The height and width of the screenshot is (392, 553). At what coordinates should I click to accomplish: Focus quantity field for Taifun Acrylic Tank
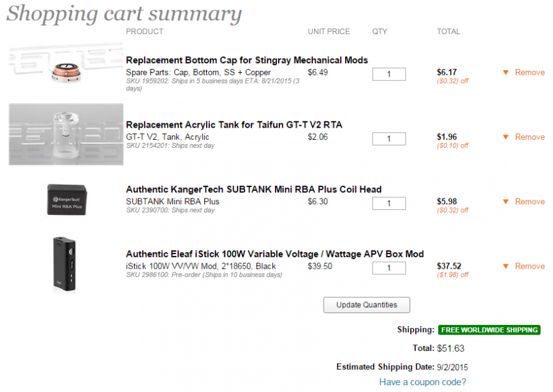point(389,139)
